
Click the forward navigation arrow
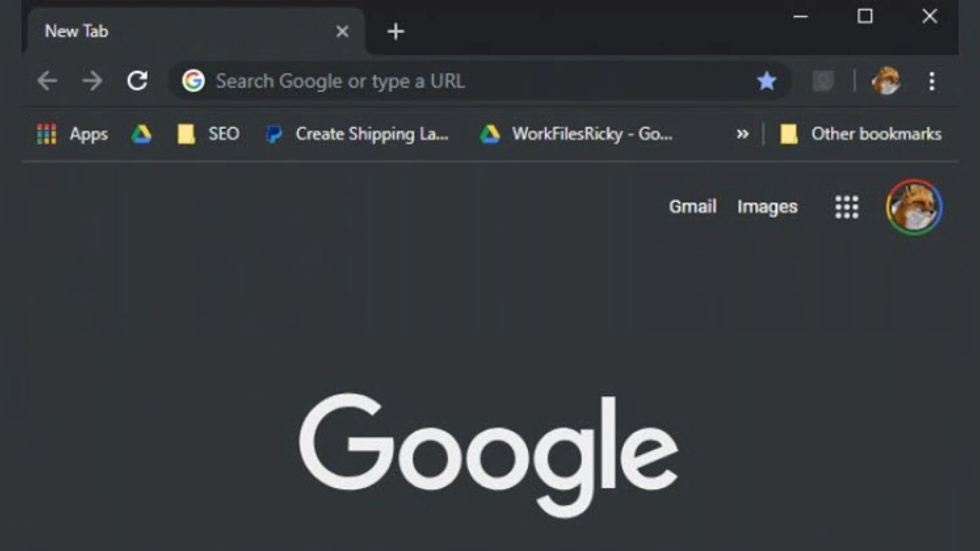tap(92, 81)
